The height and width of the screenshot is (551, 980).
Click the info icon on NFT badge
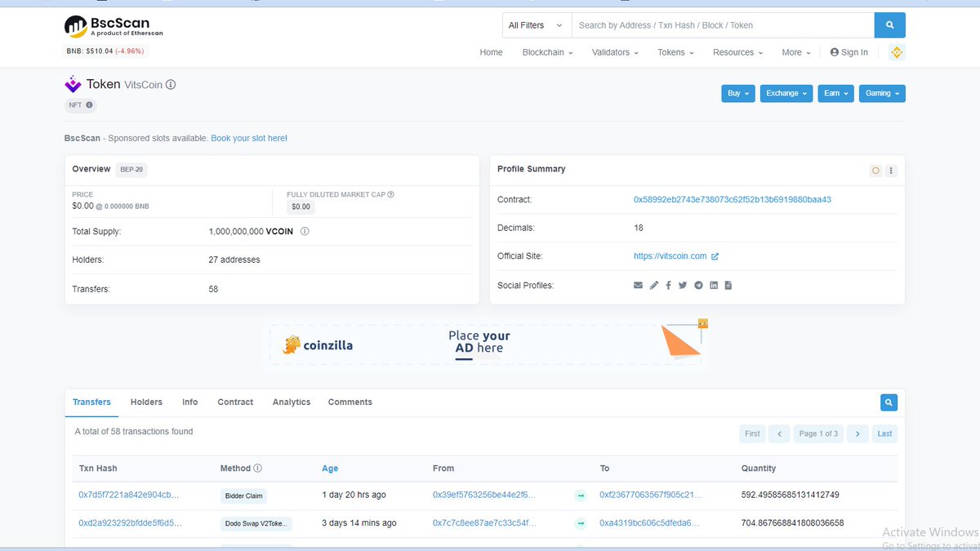point(89,105)
